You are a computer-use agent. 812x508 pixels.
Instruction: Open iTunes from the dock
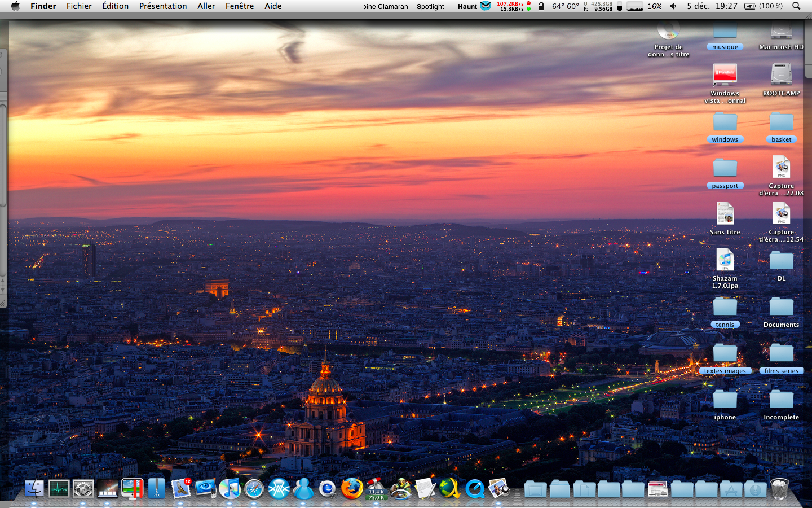pyautogui.click(x=230, y=488)
